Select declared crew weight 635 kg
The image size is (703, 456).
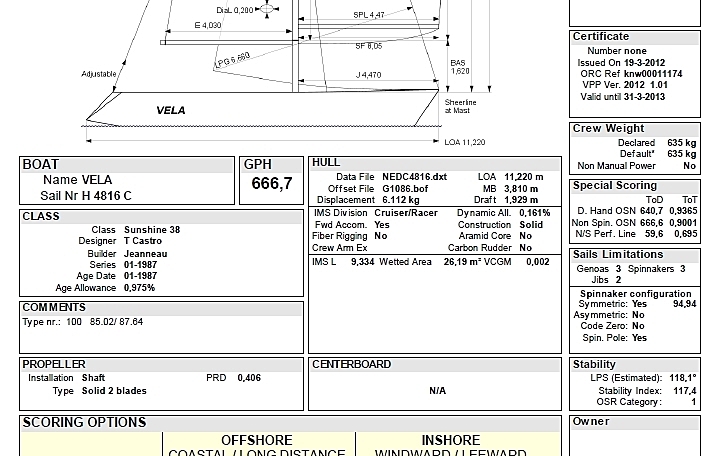pyautogui.click(x=681, y=143)
